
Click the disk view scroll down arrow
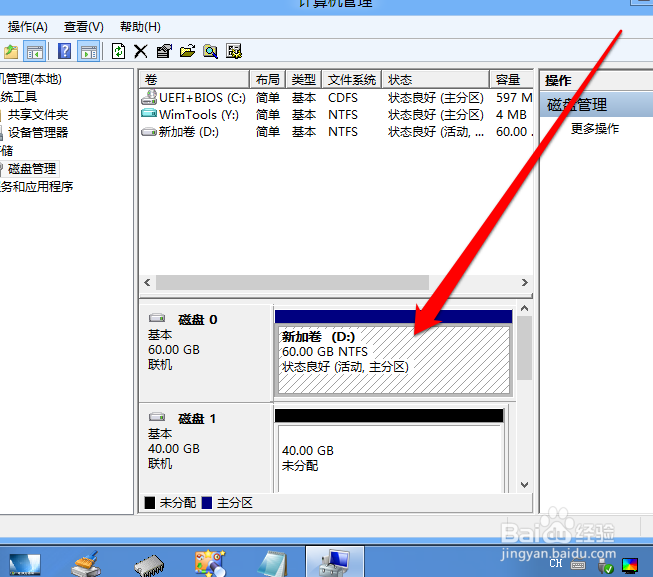point(525,485)
